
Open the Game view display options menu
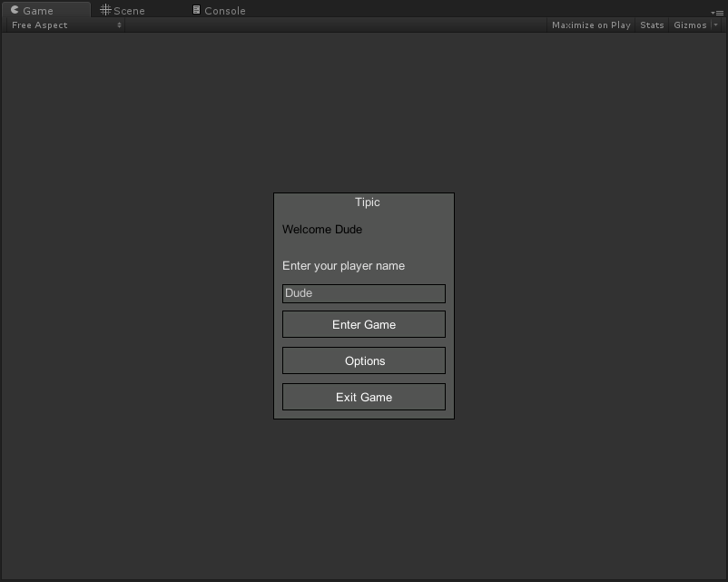click(x=717, y=13)
